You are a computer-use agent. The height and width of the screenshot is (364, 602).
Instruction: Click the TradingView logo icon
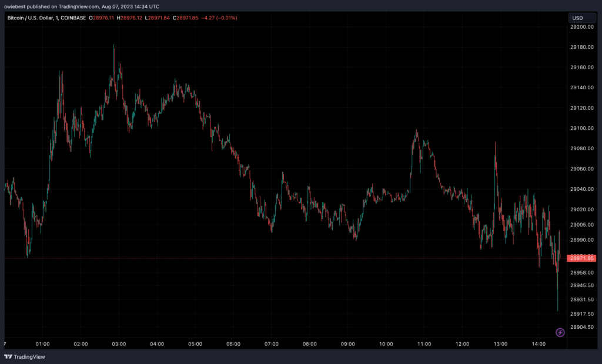(x=8, y=356)
